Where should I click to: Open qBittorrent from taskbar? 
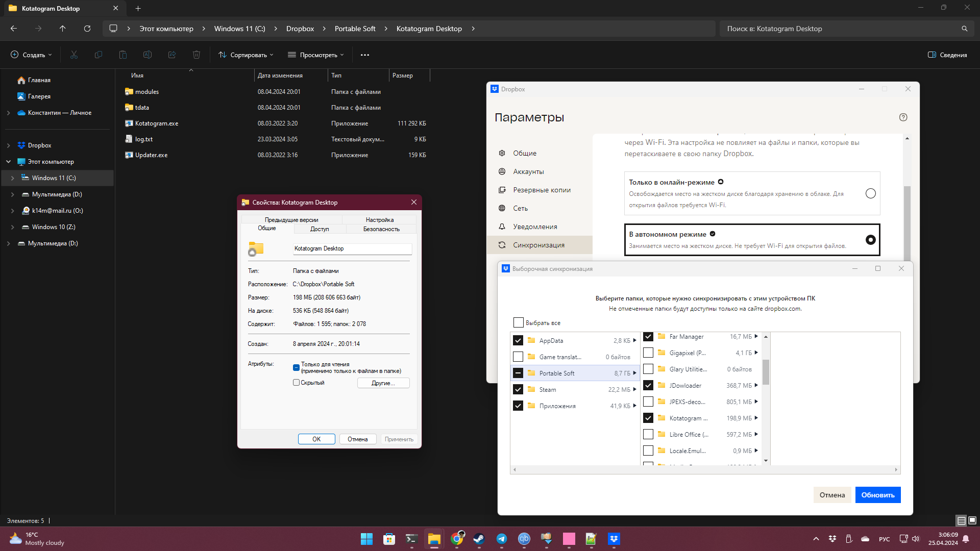pyautogui.click(x=524, y=539)
